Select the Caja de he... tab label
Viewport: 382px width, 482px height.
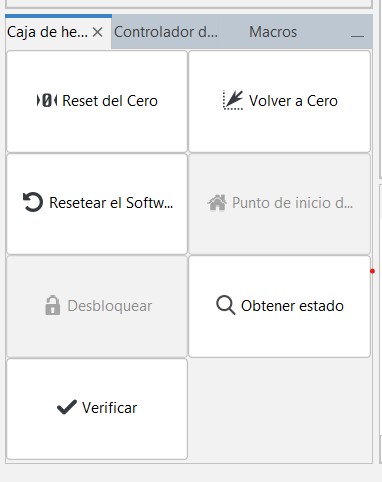click(47, 32)
